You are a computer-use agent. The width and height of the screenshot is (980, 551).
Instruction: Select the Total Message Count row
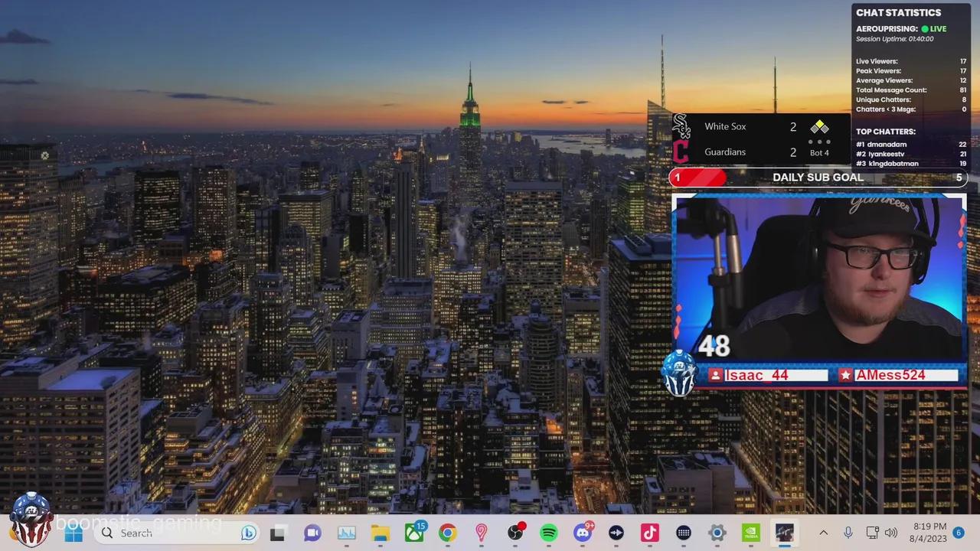[911, 90]
